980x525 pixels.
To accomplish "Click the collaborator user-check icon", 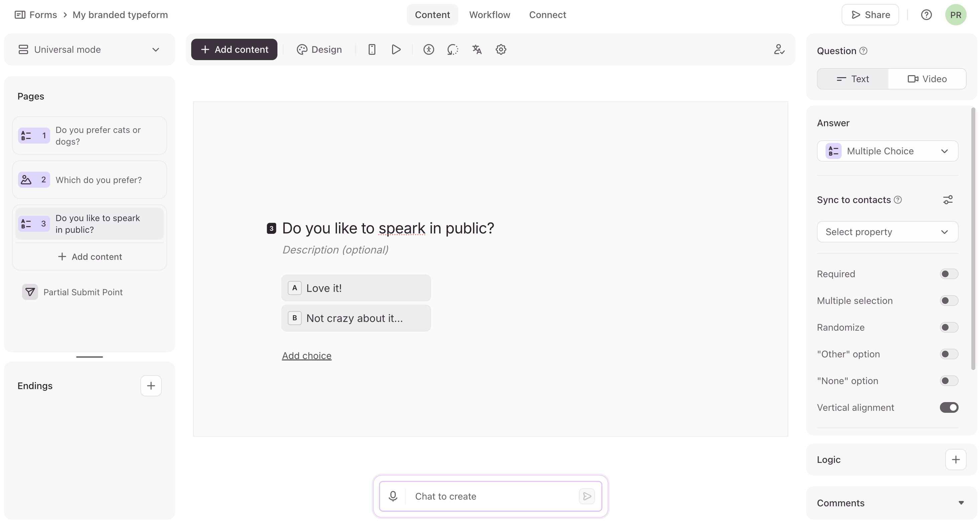I will coord(779,49).
